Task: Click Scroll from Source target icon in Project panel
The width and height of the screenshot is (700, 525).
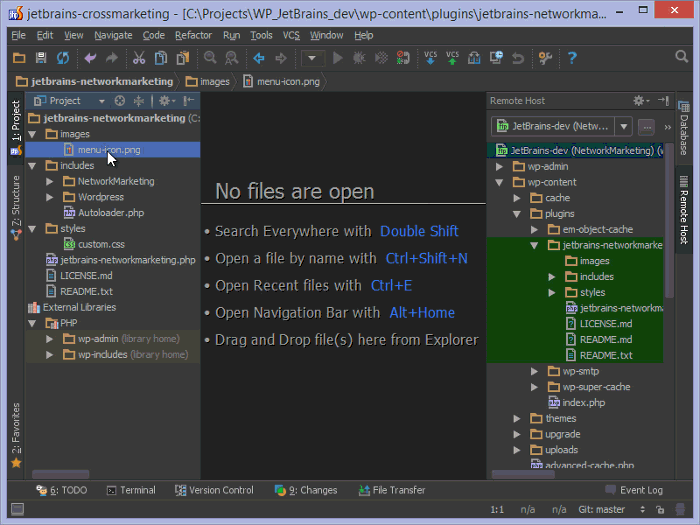Action: 120,101
